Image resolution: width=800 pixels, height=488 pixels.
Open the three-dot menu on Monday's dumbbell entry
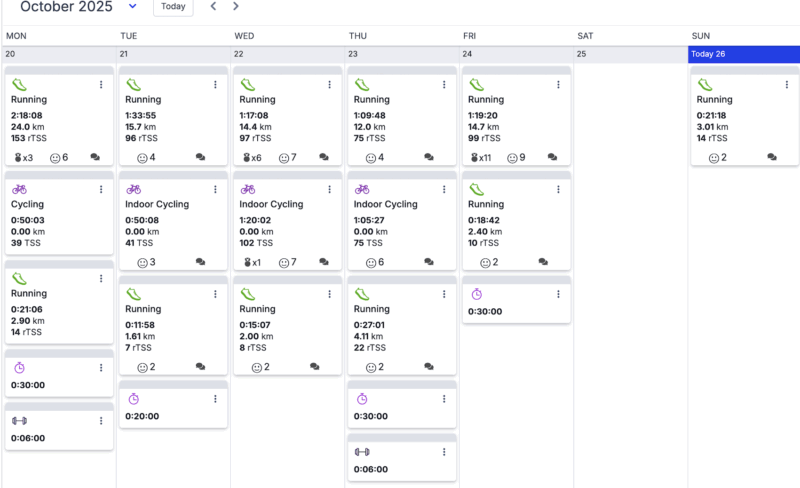pyautogui.click(x=101, y=421)
